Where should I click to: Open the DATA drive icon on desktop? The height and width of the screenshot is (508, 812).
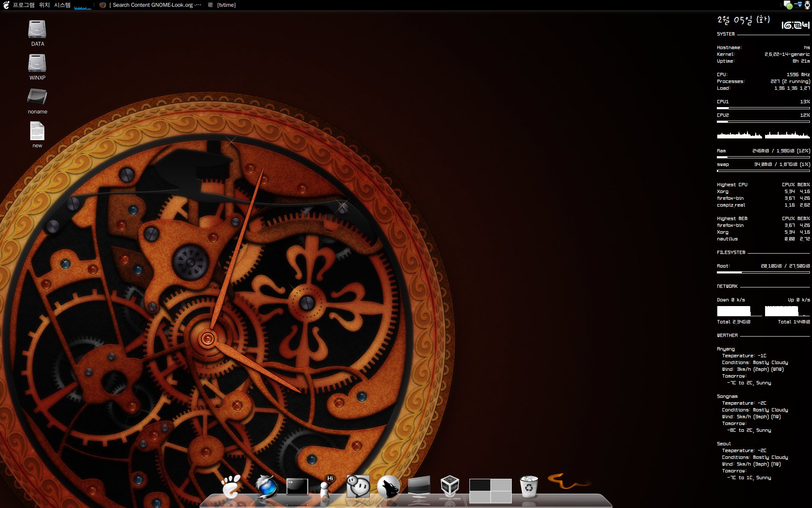[x=37, y=29]
